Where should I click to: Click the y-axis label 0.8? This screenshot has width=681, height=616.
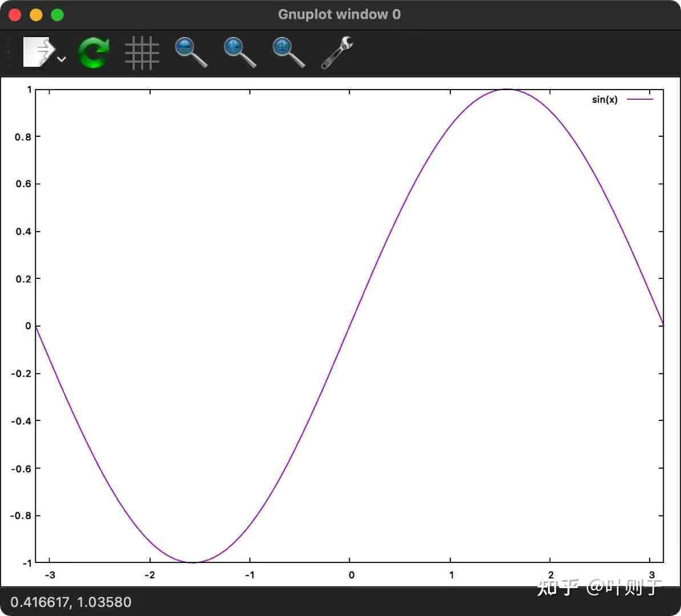(x=23, y=137)
